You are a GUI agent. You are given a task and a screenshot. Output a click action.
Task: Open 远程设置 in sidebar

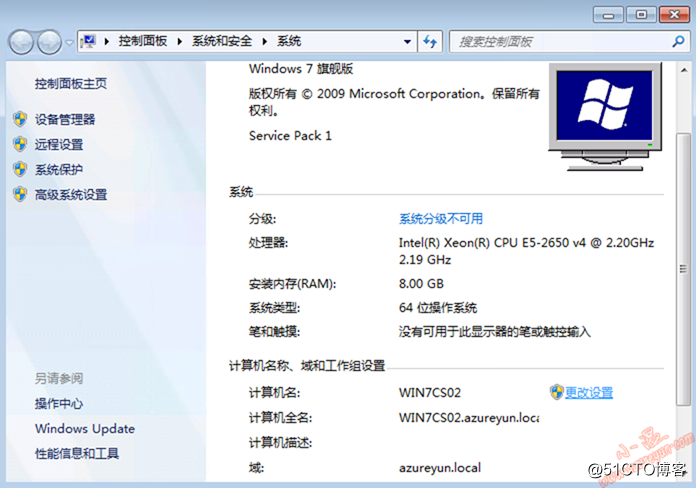pyautogui.click(x=59, y=144)
